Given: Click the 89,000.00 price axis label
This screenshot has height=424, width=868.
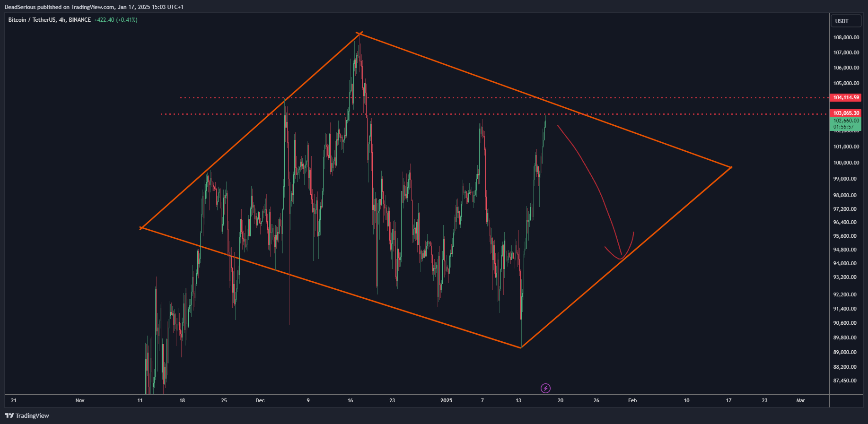Looking at the screenshot, I should point(845,352).
